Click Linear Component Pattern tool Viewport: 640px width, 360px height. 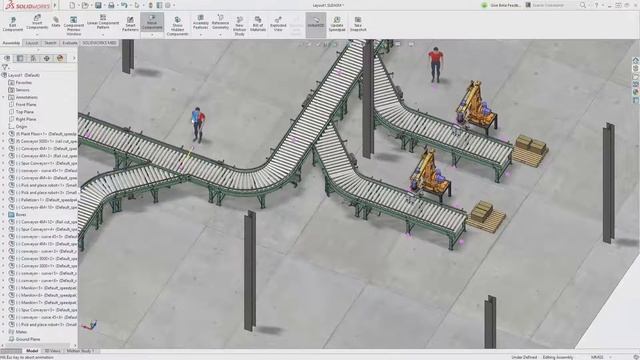coord(103,22)
